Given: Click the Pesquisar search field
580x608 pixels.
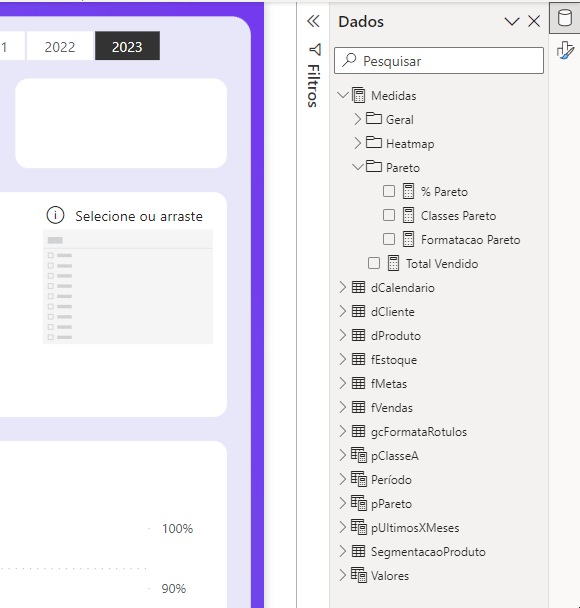Looking at the screenshot, I should pos(439,60).
